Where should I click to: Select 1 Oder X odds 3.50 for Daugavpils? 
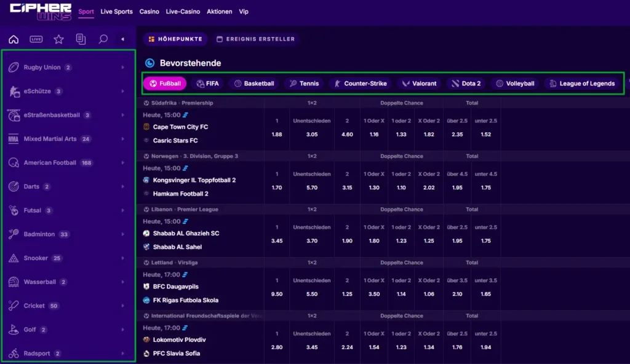pos(374,294)
